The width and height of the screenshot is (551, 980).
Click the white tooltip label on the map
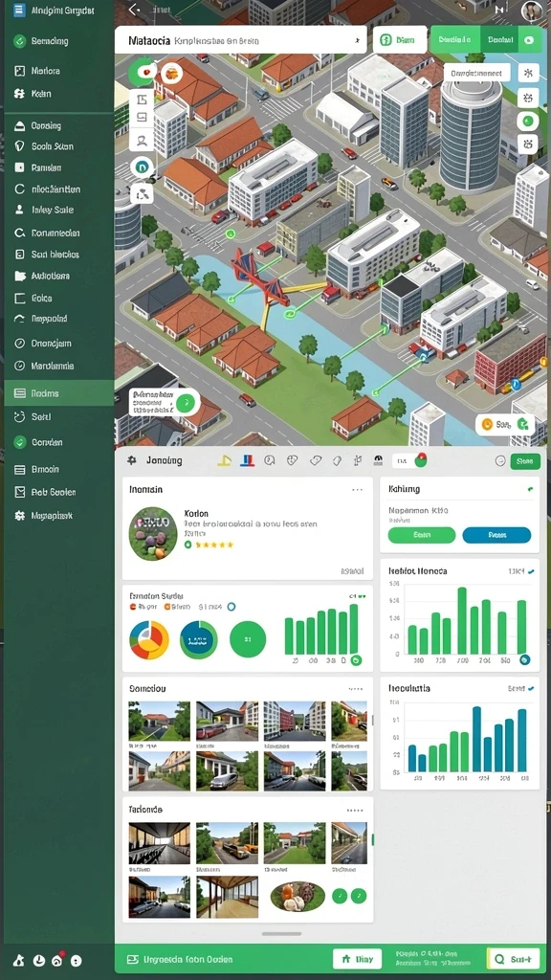(x=476, y=73)
